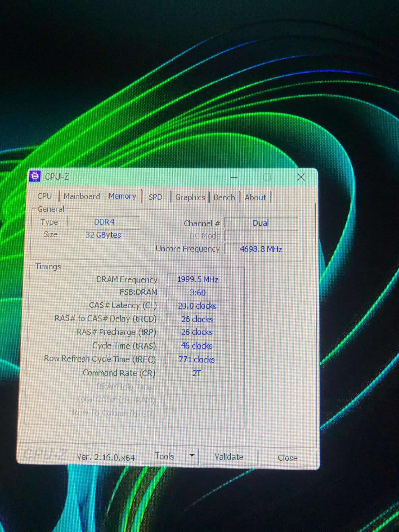
Task: Click the 3:60 FSB:DRAM ratio value
Action: click(198, 293)
